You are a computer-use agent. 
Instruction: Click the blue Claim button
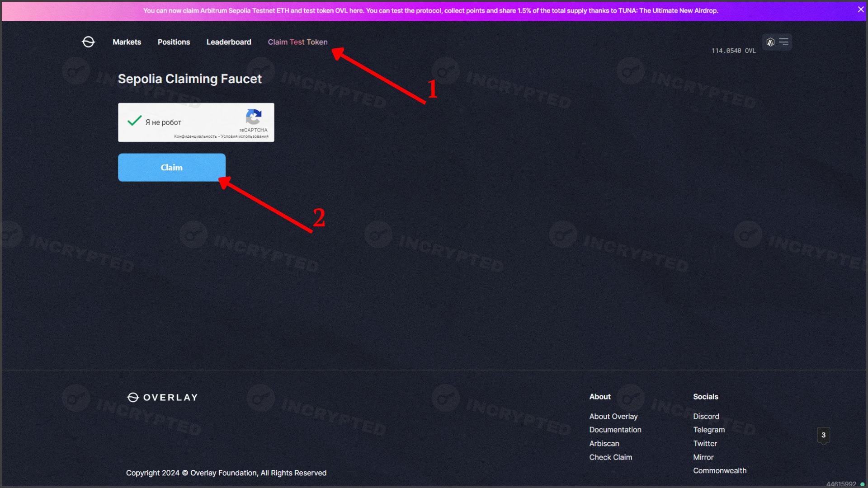tap(171, 167)
